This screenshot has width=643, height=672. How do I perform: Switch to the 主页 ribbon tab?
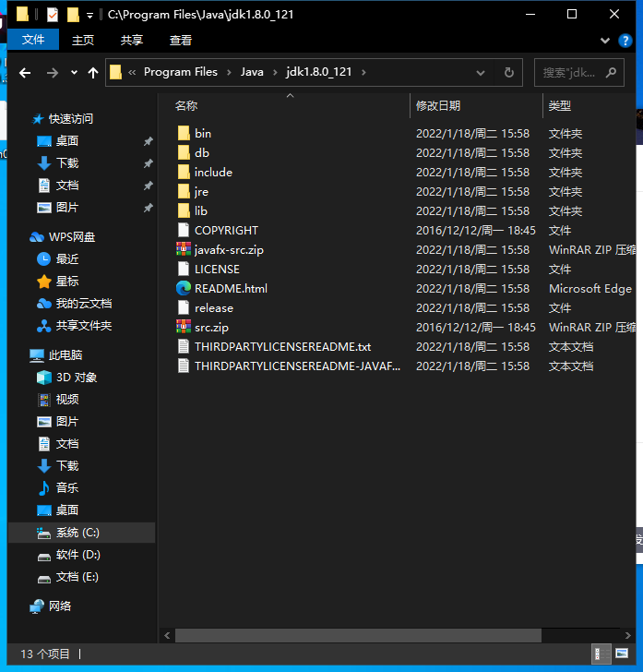coord(83,41)
